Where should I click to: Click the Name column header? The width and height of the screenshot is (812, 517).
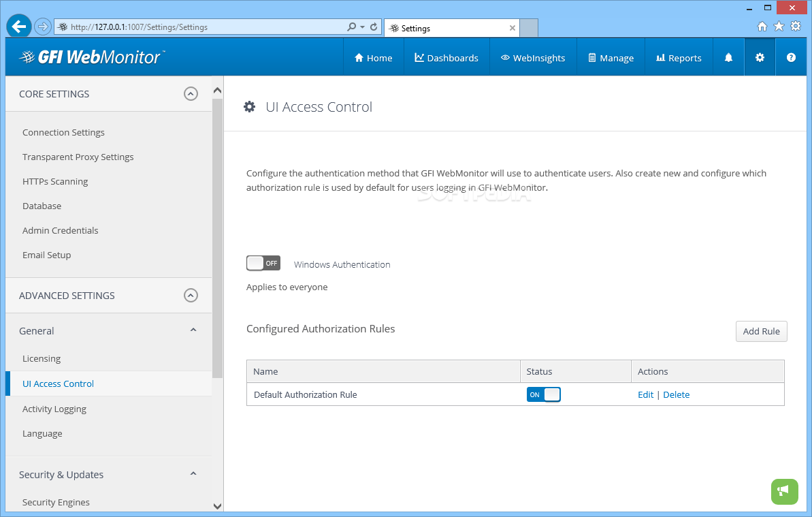[383, 371]
